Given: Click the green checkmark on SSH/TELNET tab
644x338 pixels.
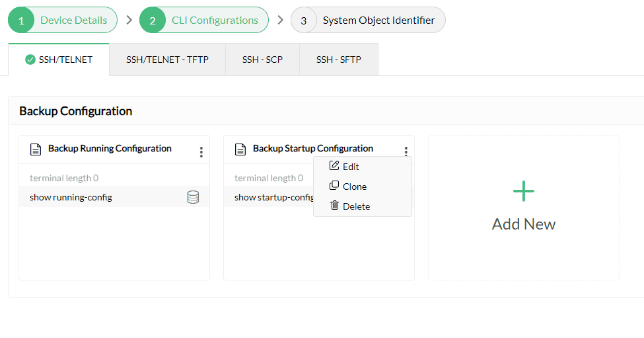Looking at the screenshot, I should (x=30, y=60).
